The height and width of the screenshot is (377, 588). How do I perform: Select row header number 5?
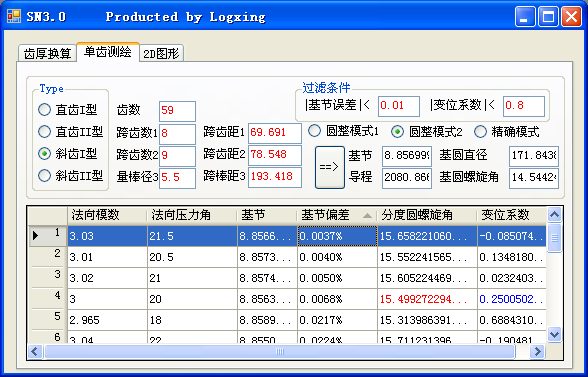[x=48, y=320]
